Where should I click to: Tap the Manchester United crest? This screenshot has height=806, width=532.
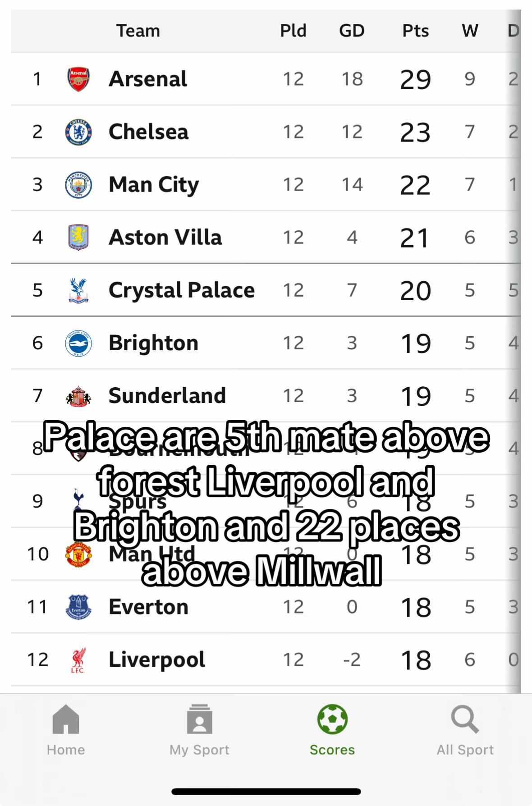(x=78, y=554)
